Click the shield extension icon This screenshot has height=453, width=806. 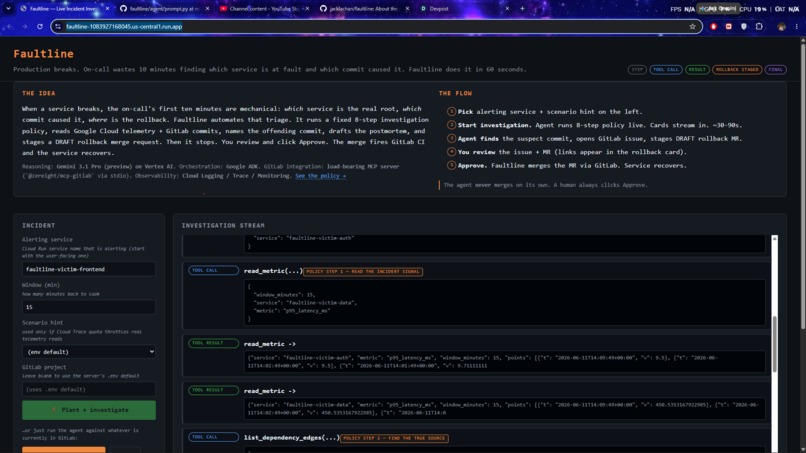pos(744,27)
